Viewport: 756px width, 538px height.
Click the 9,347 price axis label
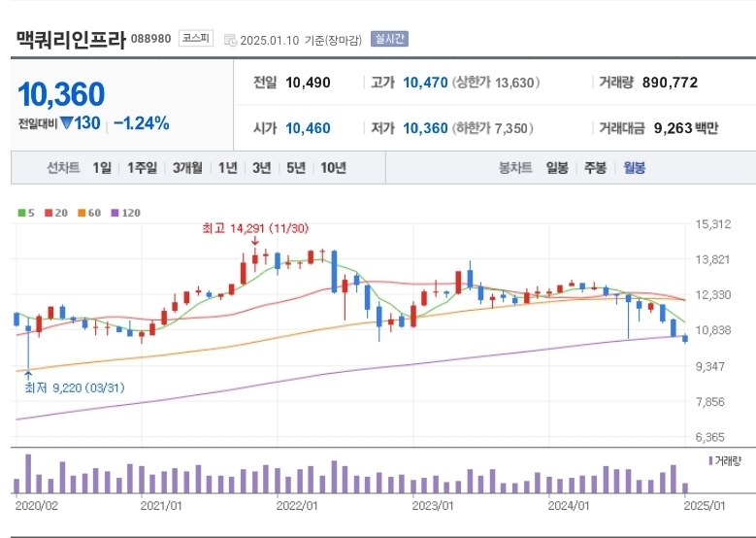pos(710,366)
